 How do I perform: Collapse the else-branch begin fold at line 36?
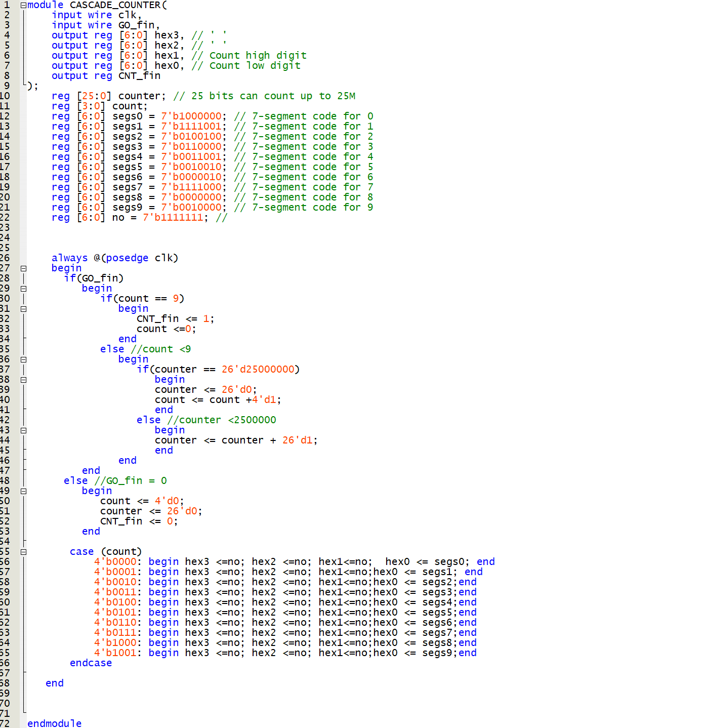click(23, 359)
